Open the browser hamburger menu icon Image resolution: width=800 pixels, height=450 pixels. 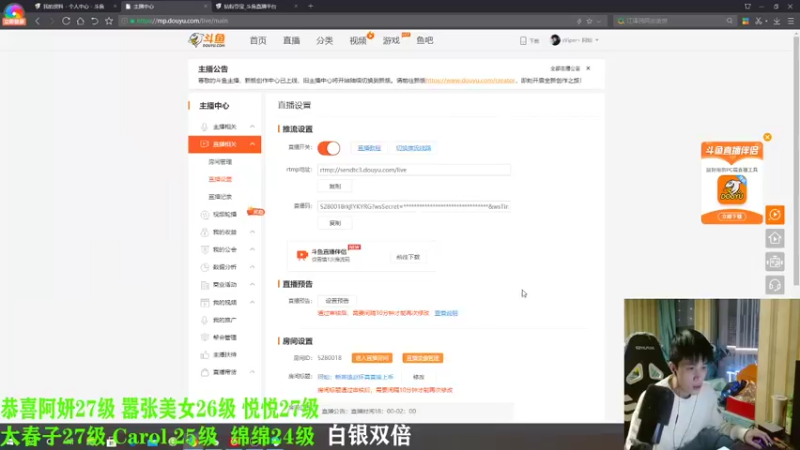[x=791, y=21]
